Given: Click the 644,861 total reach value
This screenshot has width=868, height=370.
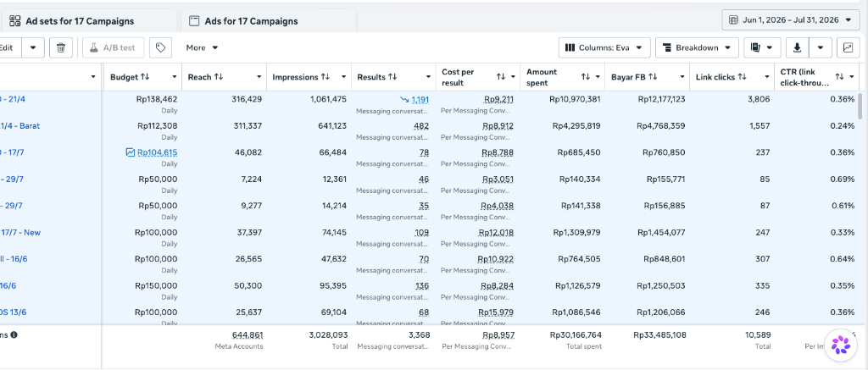Looking at the screenshot, I should (x=248, y=334).
